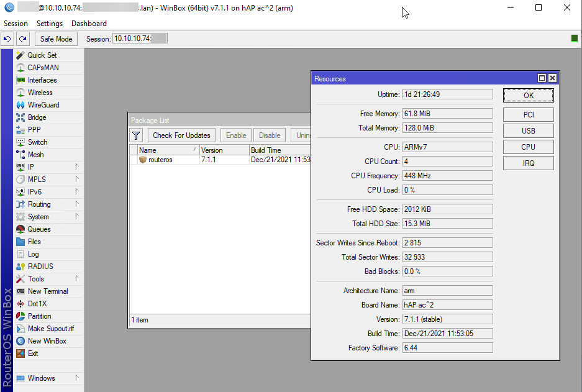Sort packages by Name column
Screen dimensions: 582x392
click(x=168, y=150)
